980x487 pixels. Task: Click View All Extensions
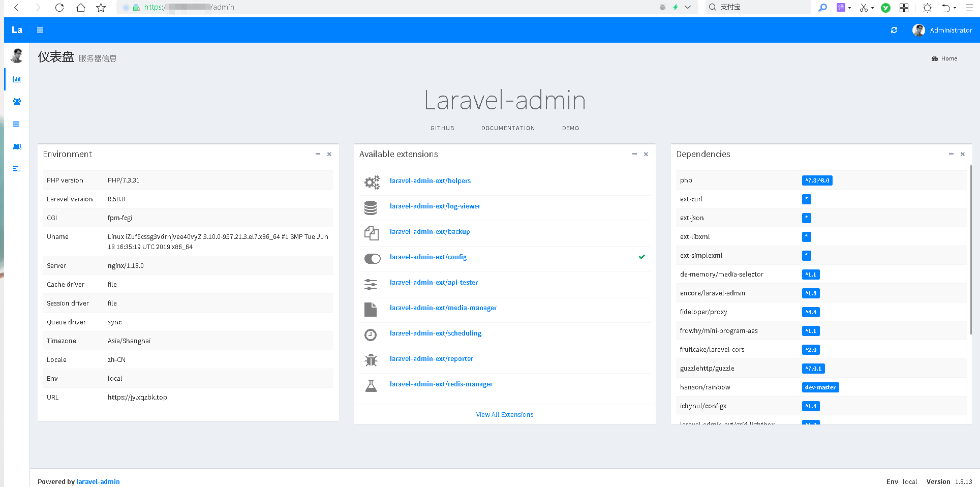tap(505, 414)
